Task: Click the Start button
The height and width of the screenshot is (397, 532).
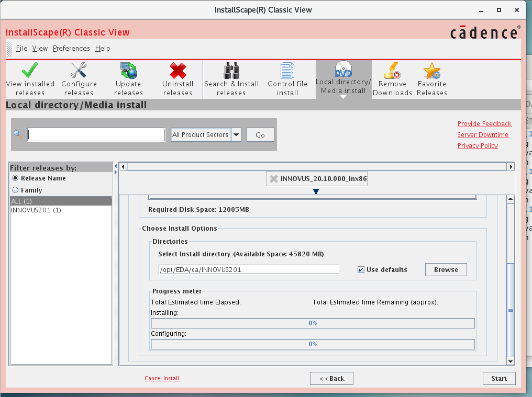Action: pos(498,379)
